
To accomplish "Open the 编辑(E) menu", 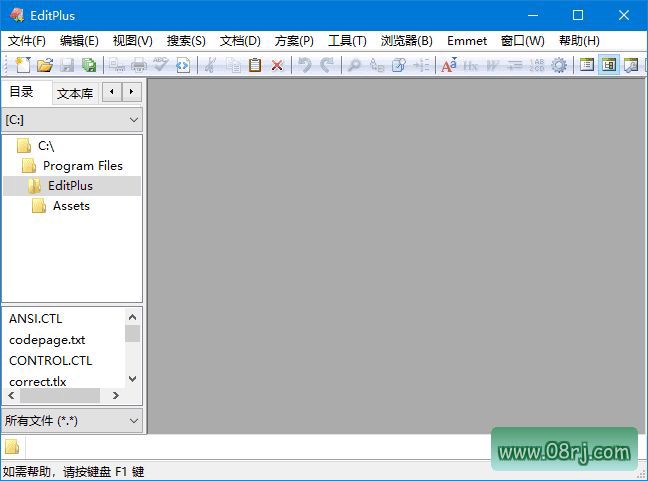I will click(x=79, y=41).
